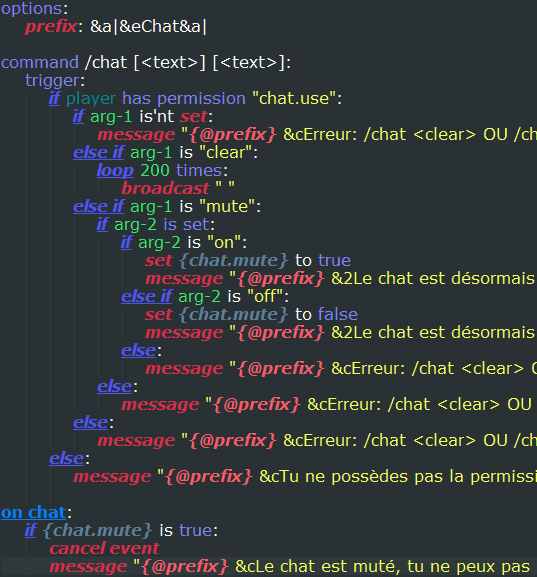Click the 'command' keyword before /chat

point(40,63)
